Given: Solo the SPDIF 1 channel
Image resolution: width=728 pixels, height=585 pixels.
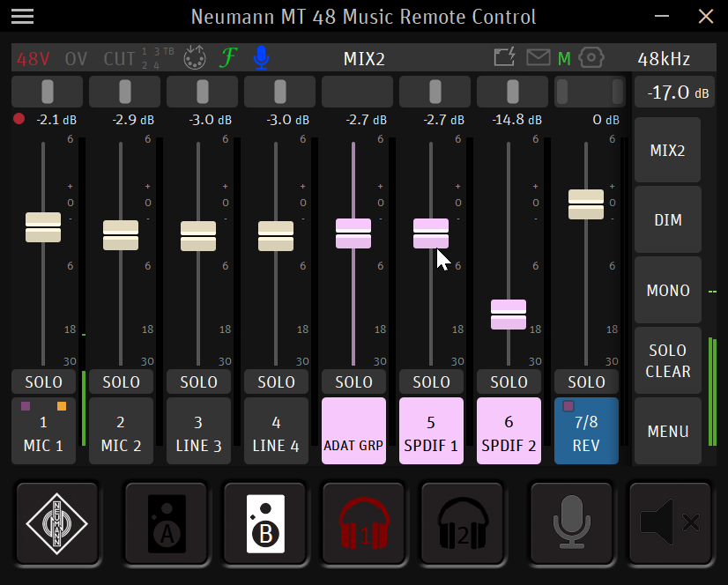Looking at the screenshot, I should 431,382.
